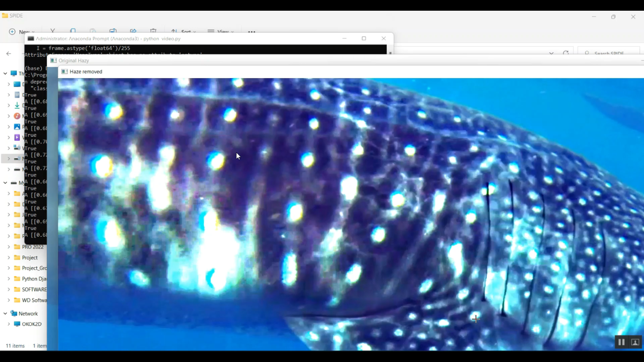Click the Original Hazy window icon
Screen dimensions: 644x362
pyautogui.click(x=54, y=60)
